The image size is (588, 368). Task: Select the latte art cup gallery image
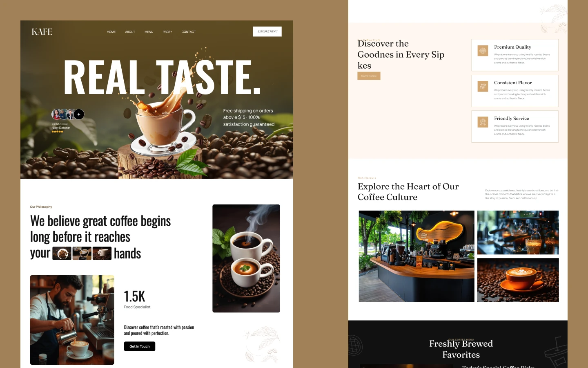point(518,280)
